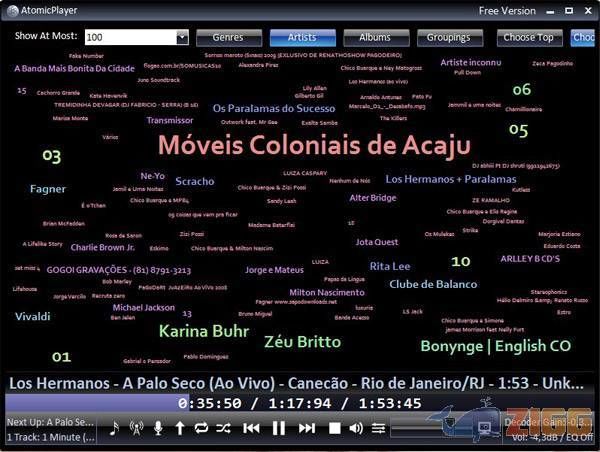Stop playback
Viewport: 600px width, 452px height.
[x=334, y=428]
